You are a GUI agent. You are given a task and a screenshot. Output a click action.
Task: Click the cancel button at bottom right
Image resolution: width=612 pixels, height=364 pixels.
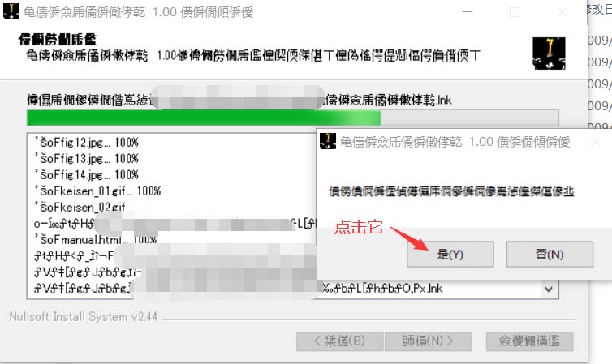[x=530, y=341]
